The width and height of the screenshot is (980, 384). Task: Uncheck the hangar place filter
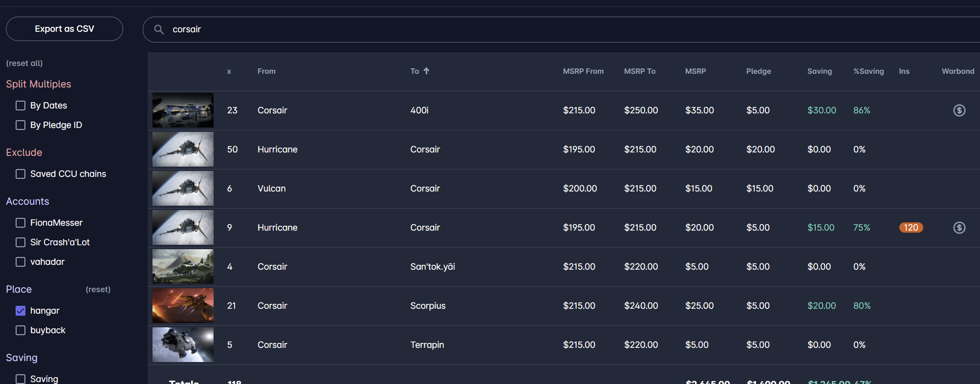[x=21, y=311]
